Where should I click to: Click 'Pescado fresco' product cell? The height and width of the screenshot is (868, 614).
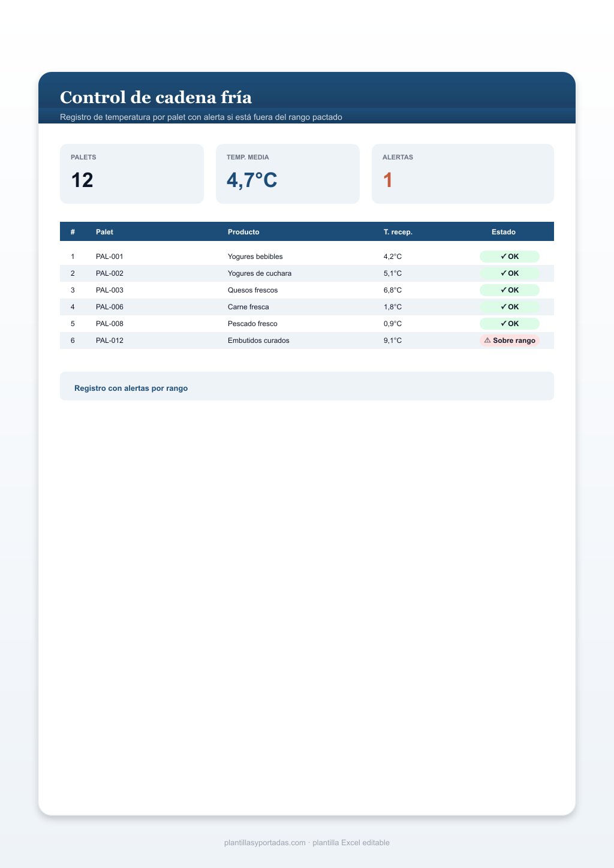[x=252, y=324]
